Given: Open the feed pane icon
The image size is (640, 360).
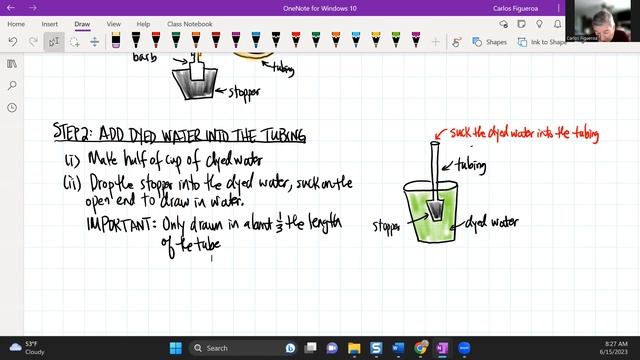Looking at the screenshot, I should tap(521, 24).
